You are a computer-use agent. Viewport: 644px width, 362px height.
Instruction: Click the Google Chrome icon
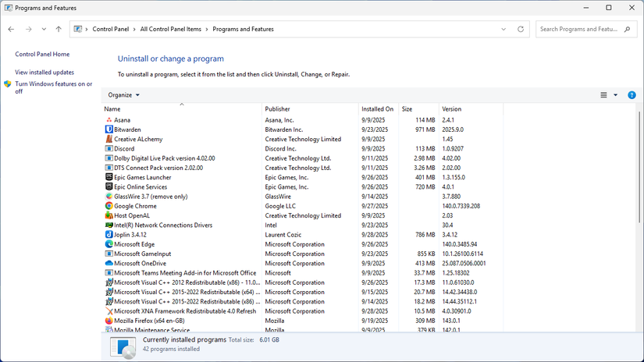(x=109, y=206)
